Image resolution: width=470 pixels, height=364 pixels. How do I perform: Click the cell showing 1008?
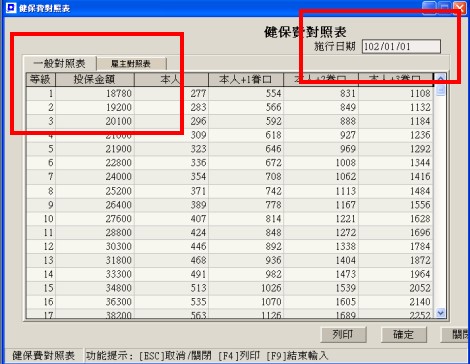(321, 163)
